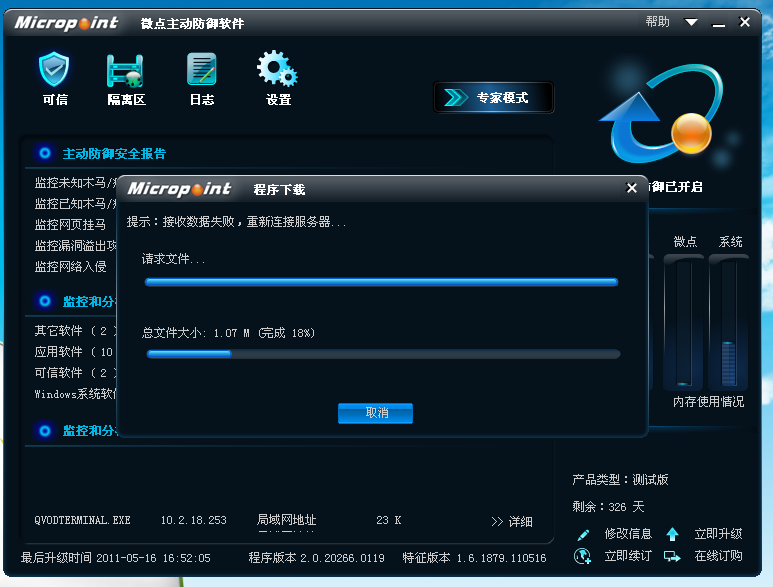Click IP address 10.2.18.253
Screen dimensions: 773x587
193,520
